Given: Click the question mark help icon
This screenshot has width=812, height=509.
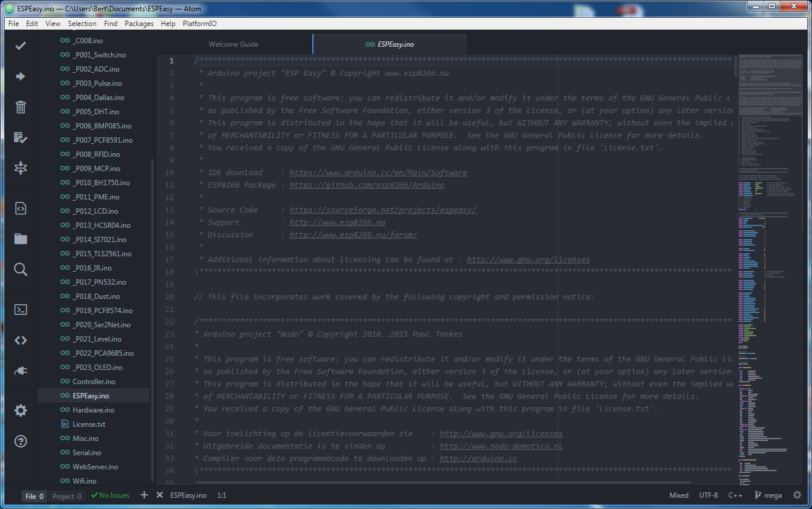Looking at the screenshot, I should (x=21, y=442).
